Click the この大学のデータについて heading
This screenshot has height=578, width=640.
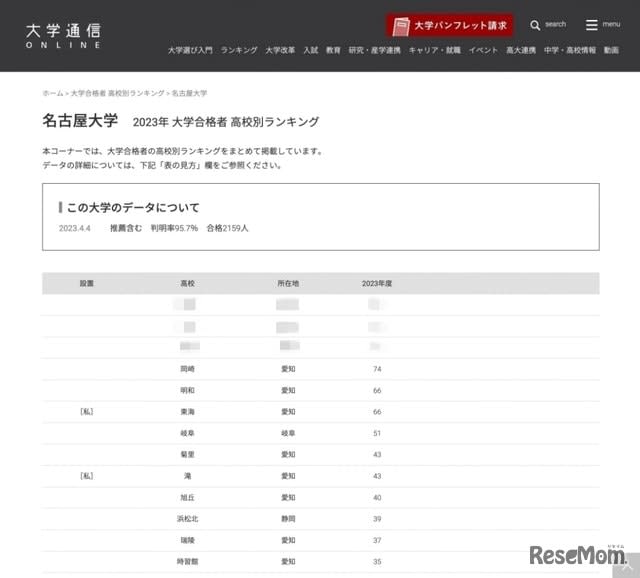pos(133,207)
